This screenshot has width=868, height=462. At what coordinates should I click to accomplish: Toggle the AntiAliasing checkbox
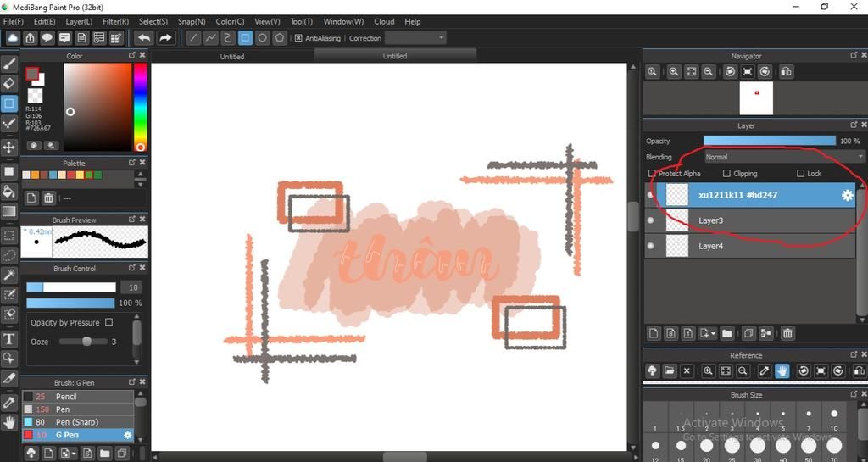[298, 38]
